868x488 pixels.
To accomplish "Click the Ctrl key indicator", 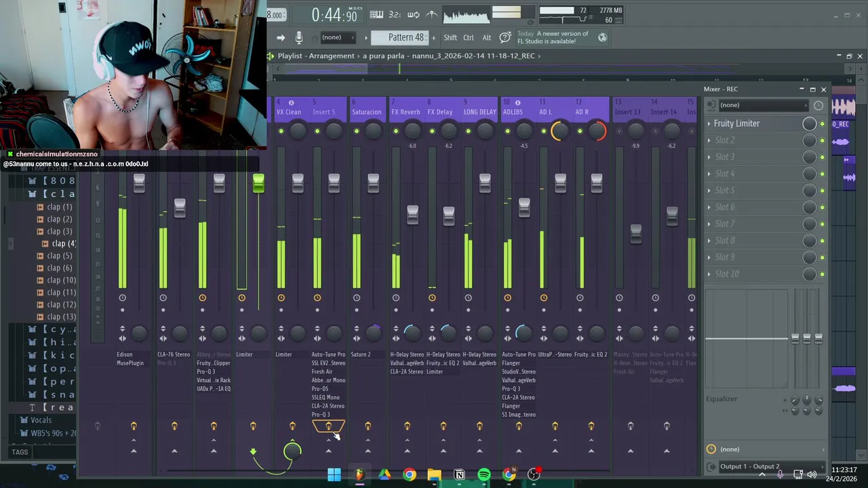I will point(469,38).
